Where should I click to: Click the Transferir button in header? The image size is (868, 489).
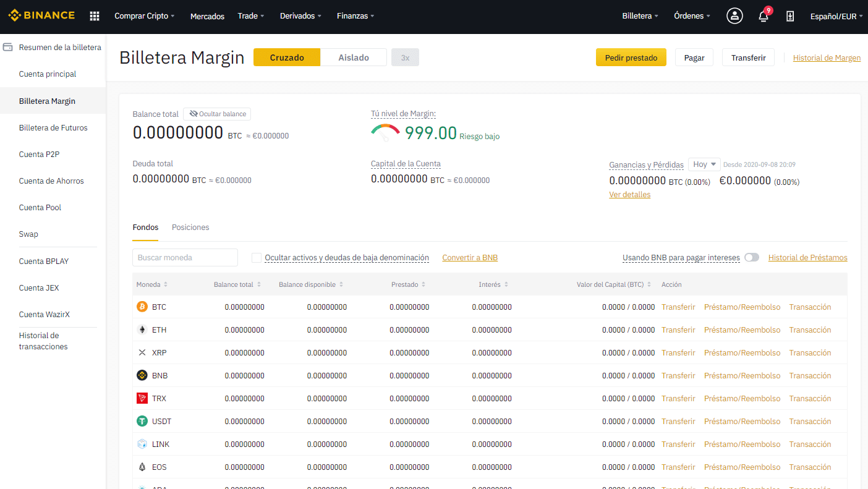(x=748, y=57)
